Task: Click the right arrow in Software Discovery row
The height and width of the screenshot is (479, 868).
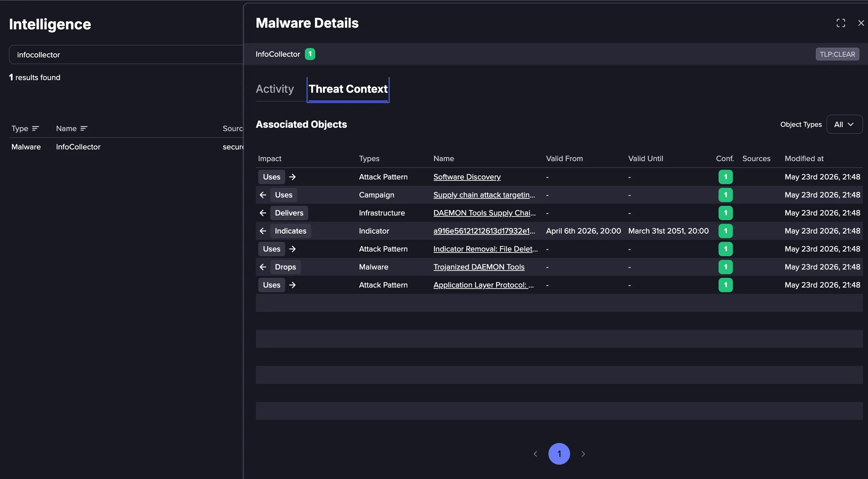Action: click(292, 177)
